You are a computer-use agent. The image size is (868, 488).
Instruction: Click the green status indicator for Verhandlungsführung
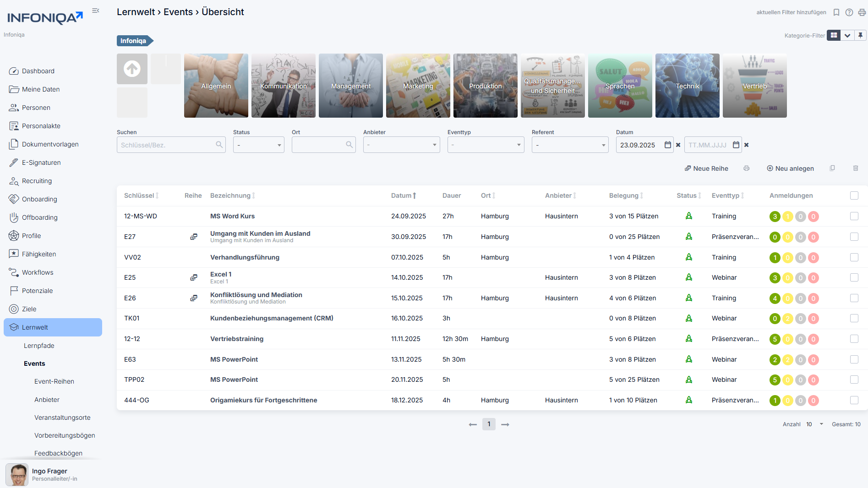pos(688,257)
